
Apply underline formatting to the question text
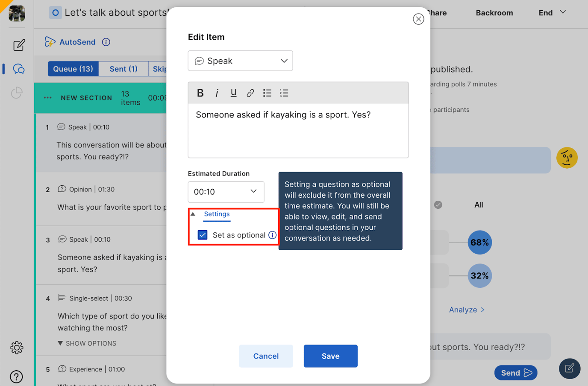point(233,93)
